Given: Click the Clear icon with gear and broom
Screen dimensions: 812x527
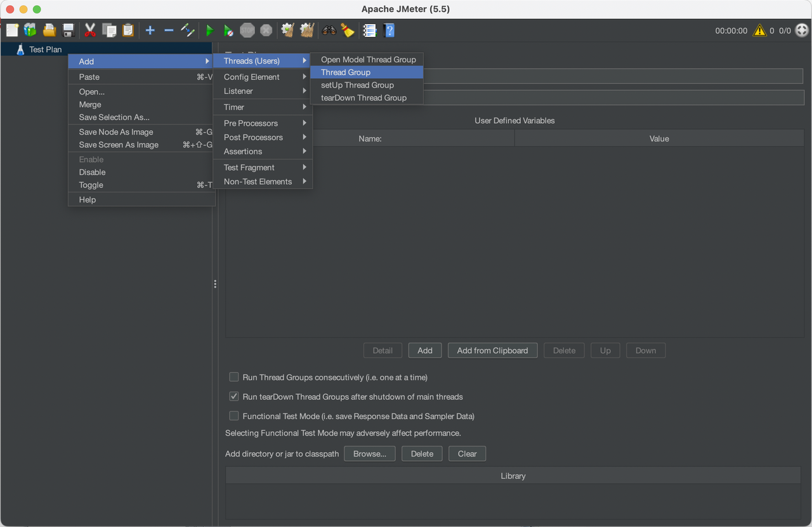Looking at the screenshot, I should pos(288,30).
